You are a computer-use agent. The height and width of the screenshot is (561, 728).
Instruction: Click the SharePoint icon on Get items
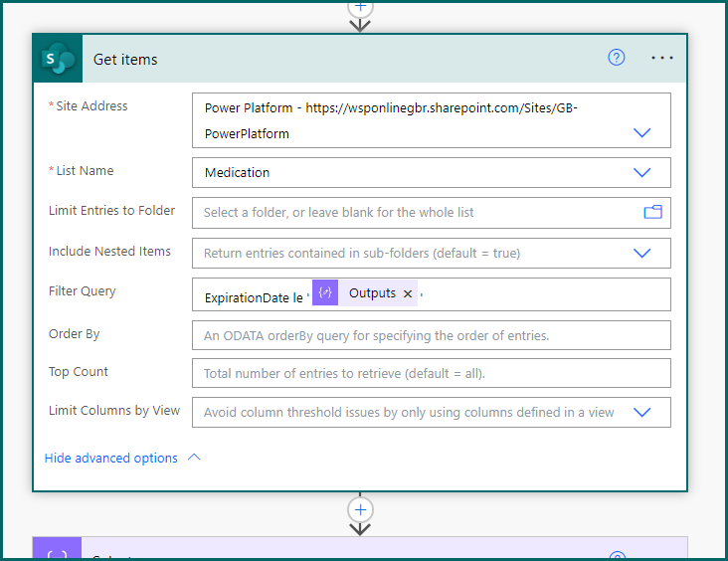point(58,59)
